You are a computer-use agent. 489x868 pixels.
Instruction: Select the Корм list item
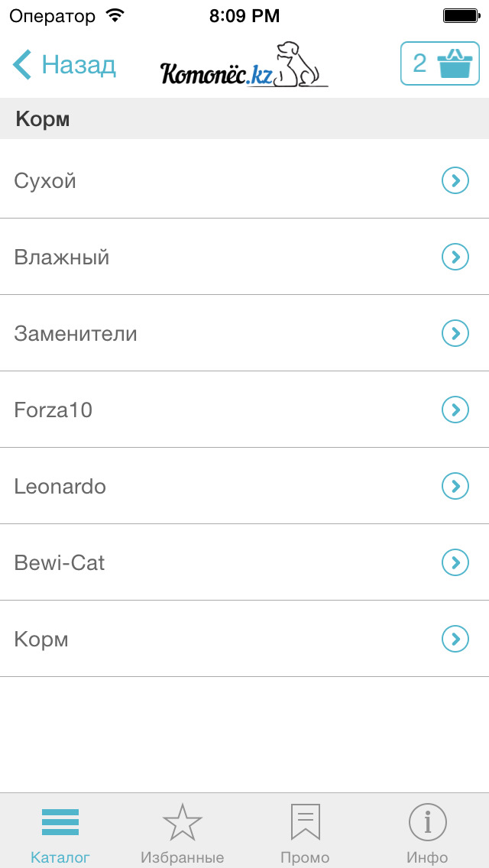41,640
